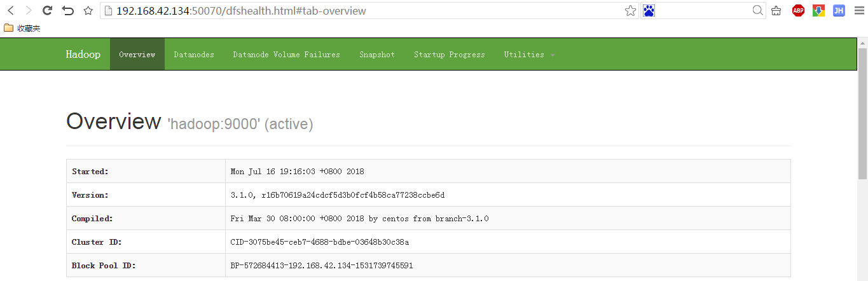Open the Datanode Volume Failures tab
868x281 pixels.
click(x=286, y=55)
